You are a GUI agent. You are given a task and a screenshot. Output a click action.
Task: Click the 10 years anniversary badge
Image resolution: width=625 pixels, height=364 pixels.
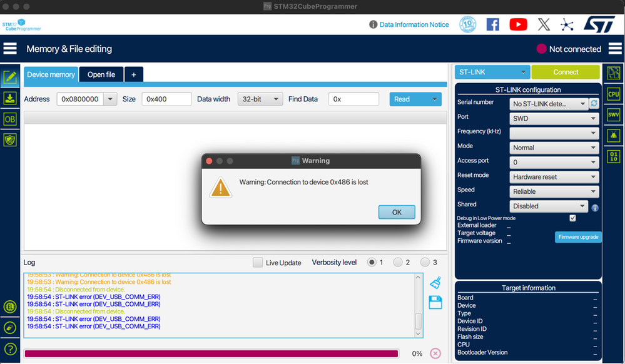coord(468,24)
